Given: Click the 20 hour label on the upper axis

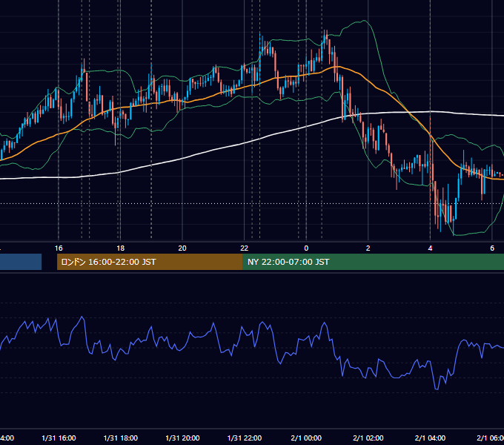Looking at the screenshot, I should [x=182, y=248].
